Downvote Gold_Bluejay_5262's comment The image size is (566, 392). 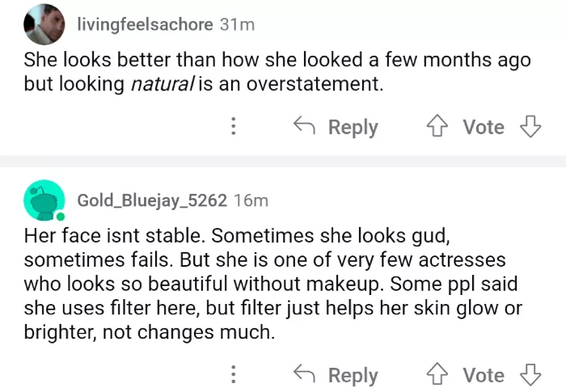530,374
